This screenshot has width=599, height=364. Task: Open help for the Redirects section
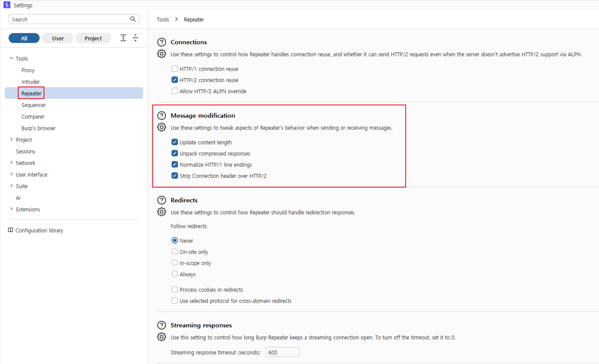(x=161, y=200)
